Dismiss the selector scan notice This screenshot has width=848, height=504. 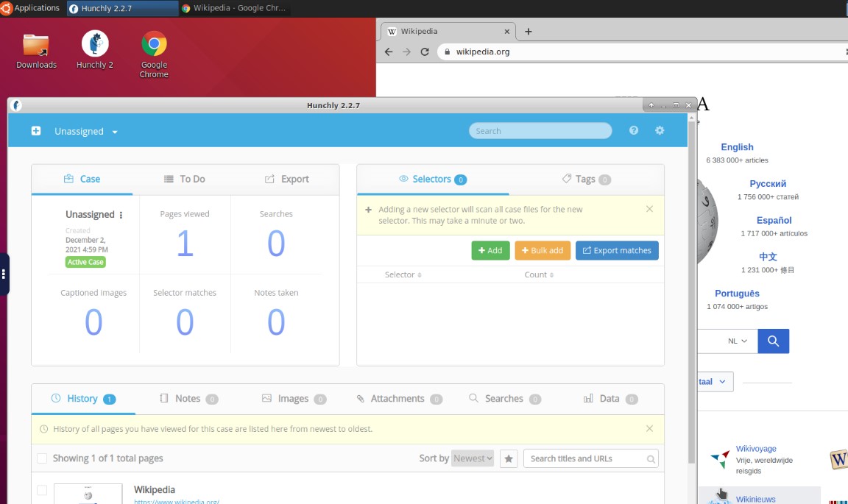pyautogui.click(x=649, y=209)
